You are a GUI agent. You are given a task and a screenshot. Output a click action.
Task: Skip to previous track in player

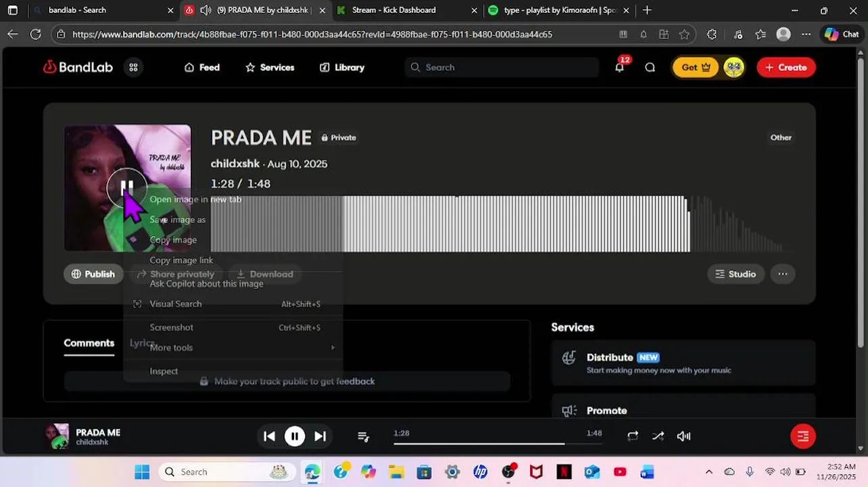point(269,436)
